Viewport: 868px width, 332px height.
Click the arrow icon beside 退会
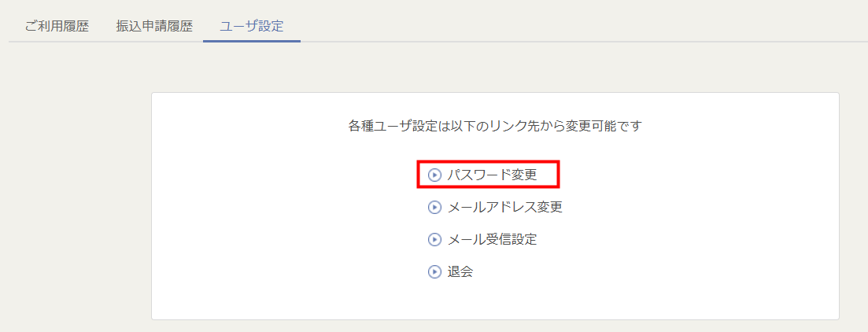click(434, 272)
